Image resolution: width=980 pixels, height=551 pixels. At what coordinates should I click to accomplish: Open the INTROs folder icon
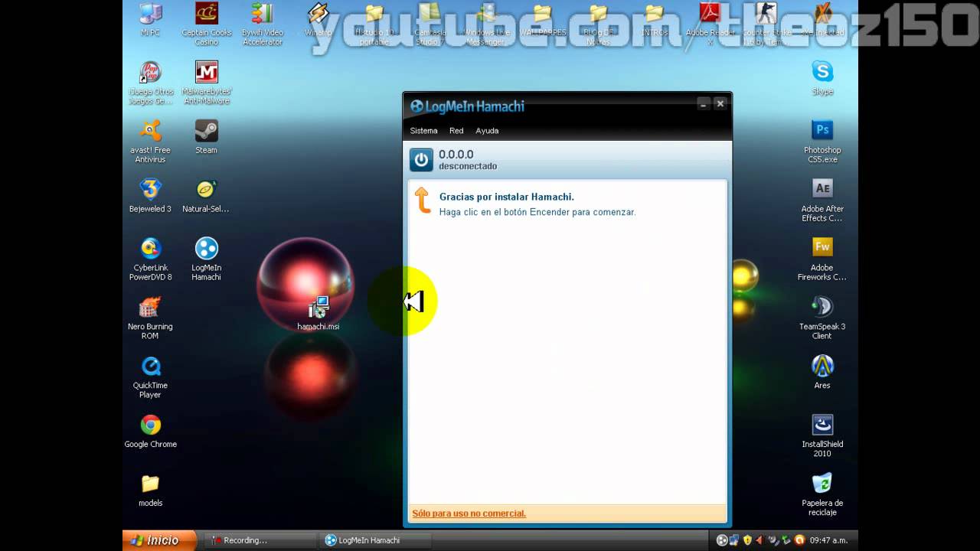[x=655, y=20]
